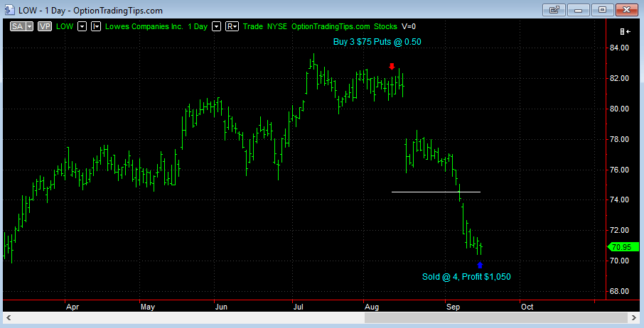
Task: Click the scrollbar left arrow
Action: click(9, 318)
